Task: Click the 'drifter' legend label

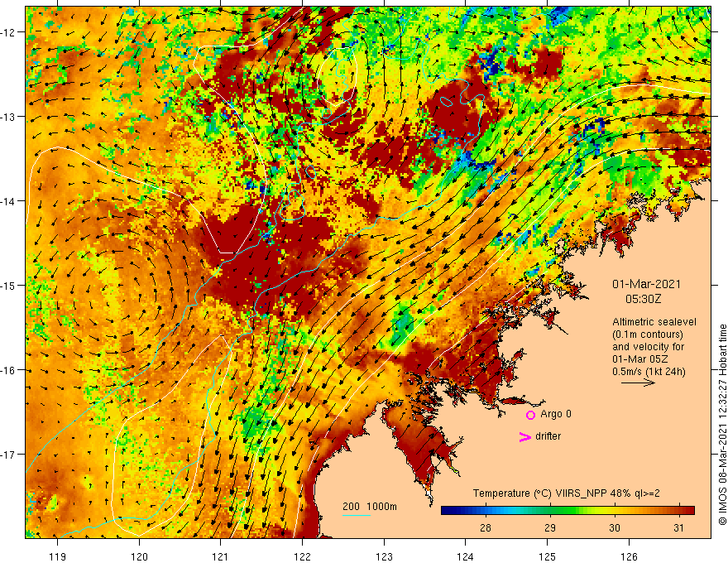Action: pyautogui.click(x=548, y=436)
